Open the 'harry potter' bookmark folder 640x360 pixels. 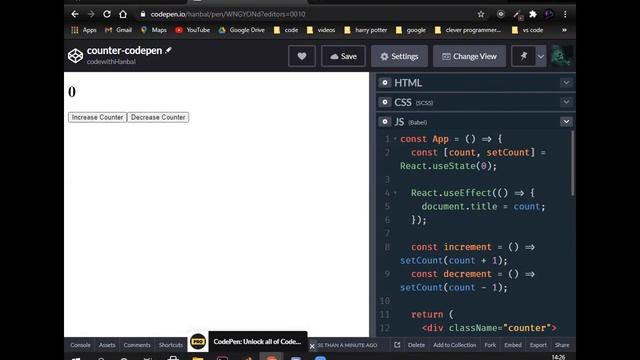(365, 30)
